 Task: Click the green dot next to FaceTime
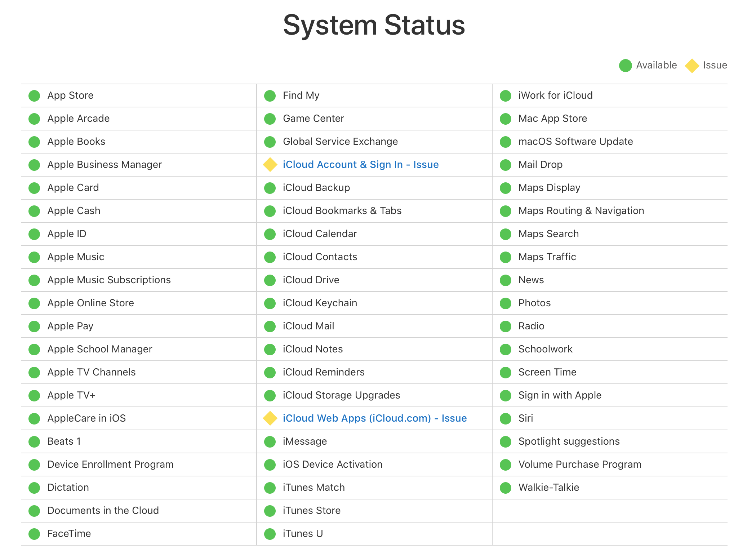pyautogui.click(x=34, y=534)
